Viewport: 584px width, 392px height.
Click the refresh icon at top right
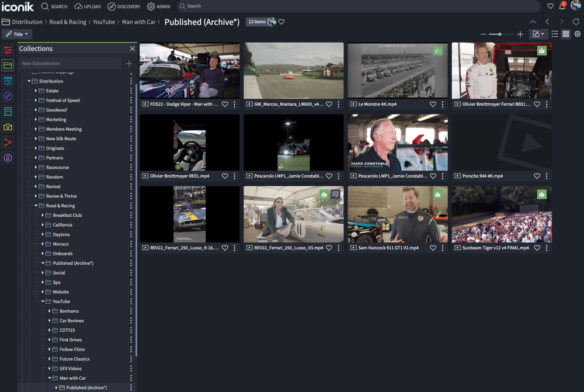[x=576, y=22]
